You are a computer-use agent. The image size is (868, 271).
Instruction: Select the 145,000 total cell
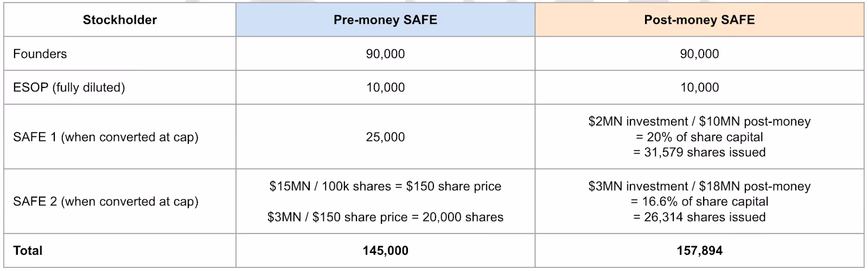(385, 250)
